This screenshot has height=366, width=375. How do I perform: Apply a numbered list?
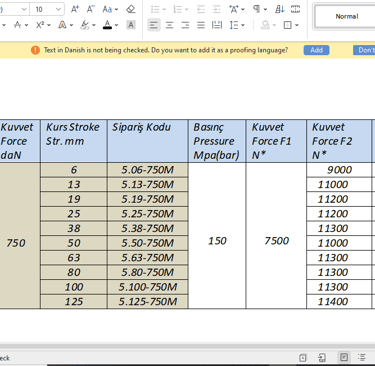point(178,9)
